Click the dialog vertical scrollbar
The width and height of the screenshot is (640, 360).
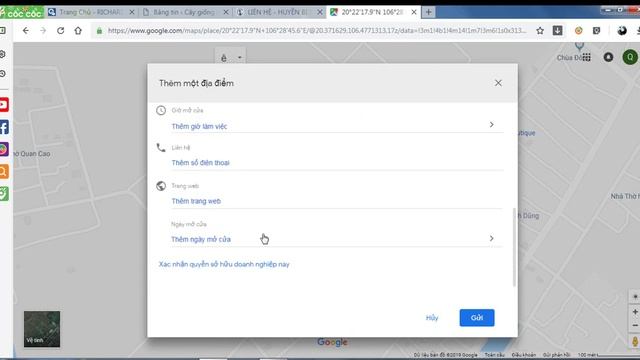pyautogui.click(x=514, y=247)
